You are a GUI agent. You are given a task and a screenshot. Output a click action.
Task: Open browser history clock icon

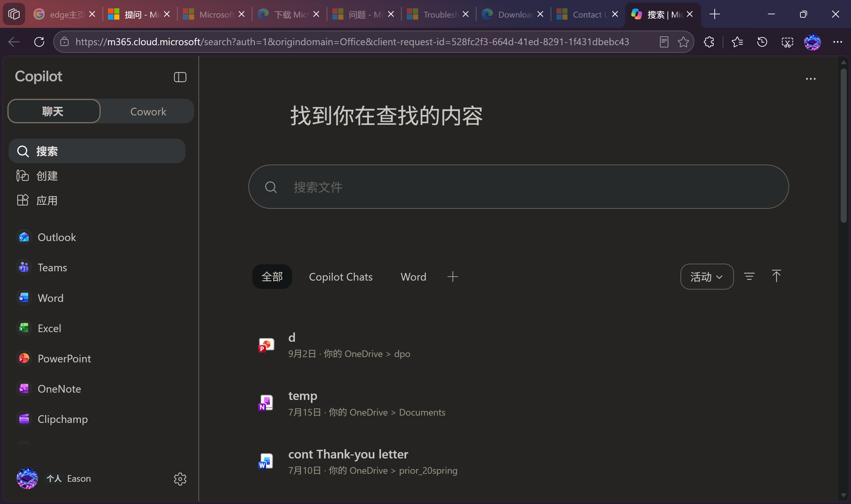click(762, 42)
